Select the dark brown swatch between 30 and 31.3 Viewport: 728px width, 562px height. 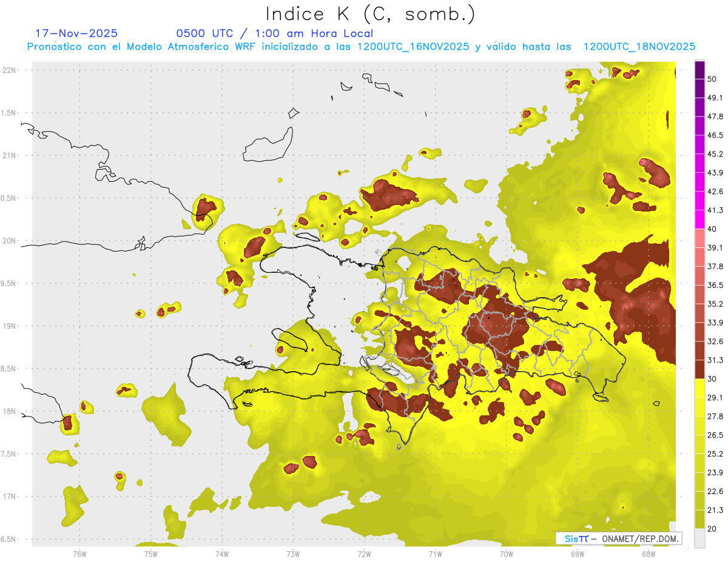(700, 370)
